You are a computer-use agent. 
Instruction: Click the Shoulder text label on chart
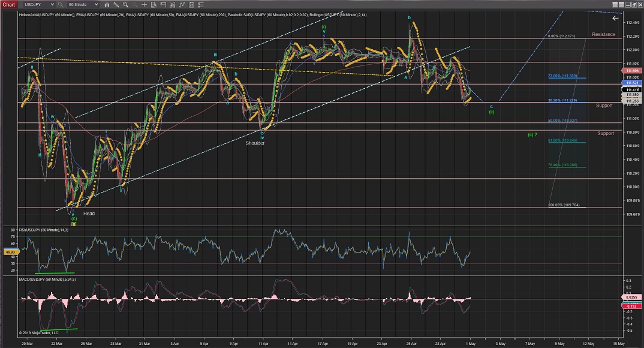click(x=255, y=143)
